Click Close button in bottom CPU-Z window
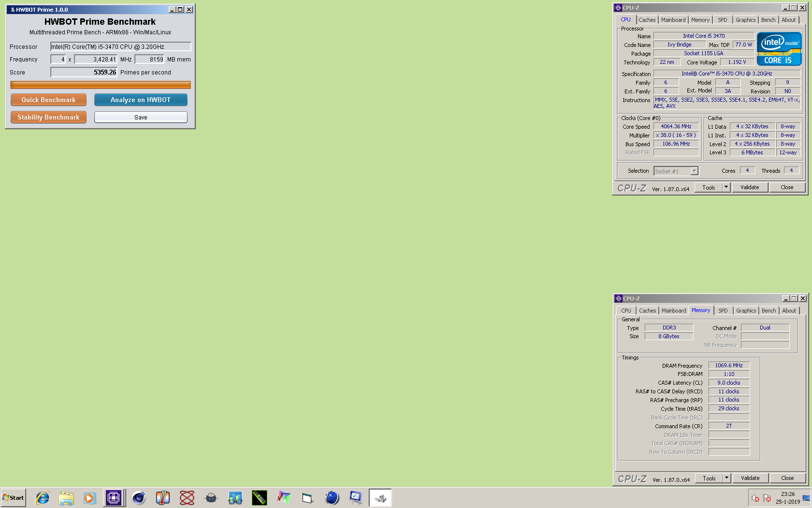Image resolution: width=812 pixels, height=508 pixels. [x=787, y=478]
